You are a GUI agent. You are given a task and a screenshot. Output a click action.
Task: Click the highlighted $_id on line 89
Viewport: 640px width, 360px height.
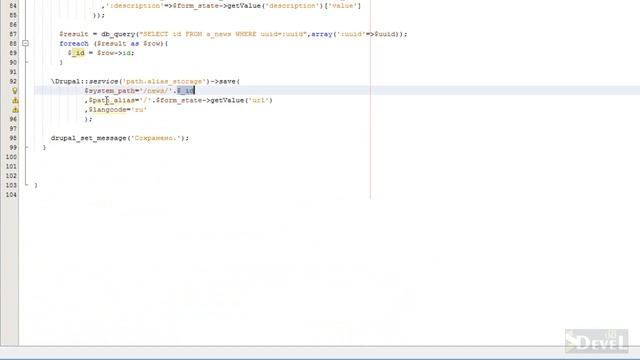pyautogui.click(x=76, y=53)
